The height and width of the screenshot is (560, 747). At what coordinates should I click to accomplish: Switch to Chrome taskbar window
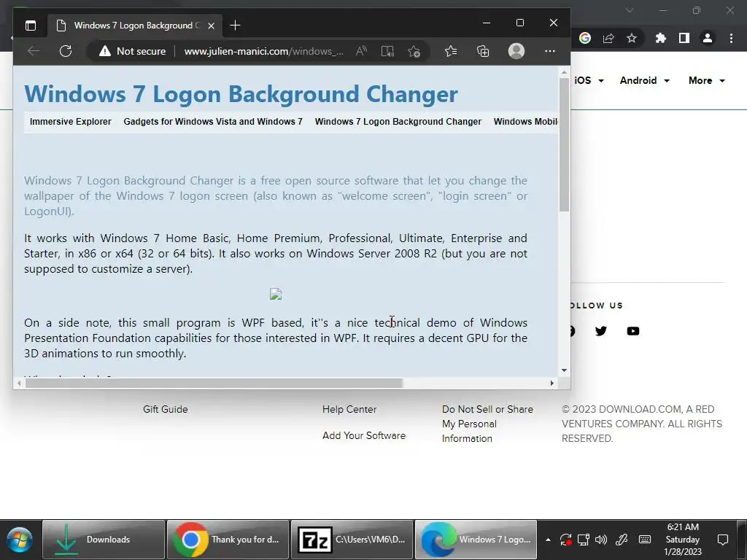point(228,540)
